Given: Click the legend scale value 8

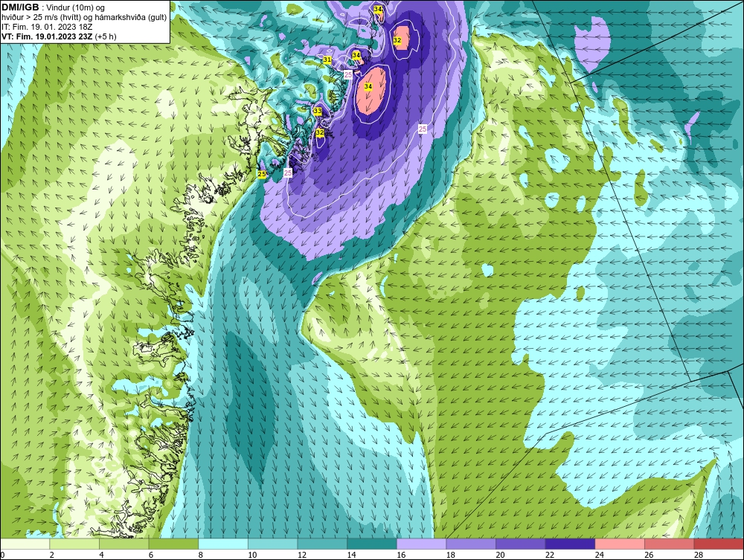Looking at the screenshot, I should [x=201, y=555].
